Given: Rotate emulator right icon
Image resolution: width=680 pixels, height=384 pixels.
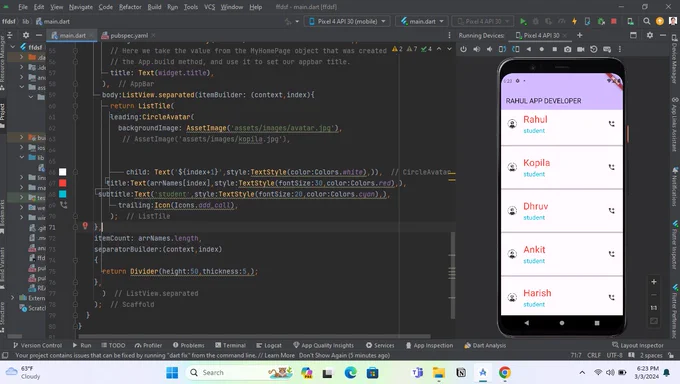Looking at the screenshot, I should (515, 49).
